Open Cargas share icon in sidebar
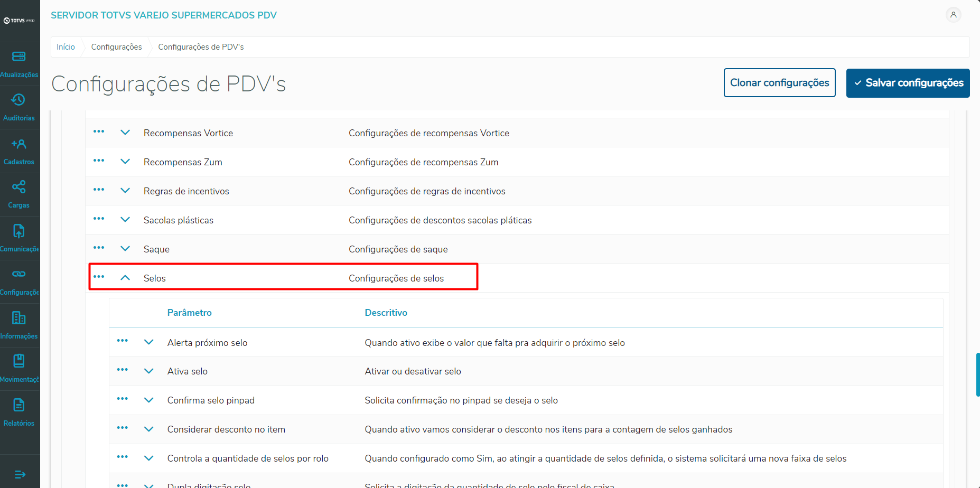The height and width of the screenshot is (488, 980). [x=18, y=187]
